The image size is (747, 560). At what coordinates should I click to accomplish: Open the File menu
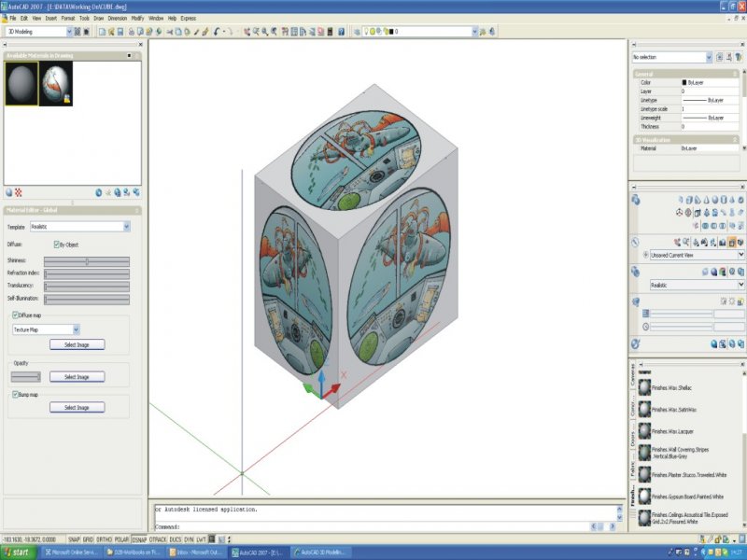click(13, 18)
